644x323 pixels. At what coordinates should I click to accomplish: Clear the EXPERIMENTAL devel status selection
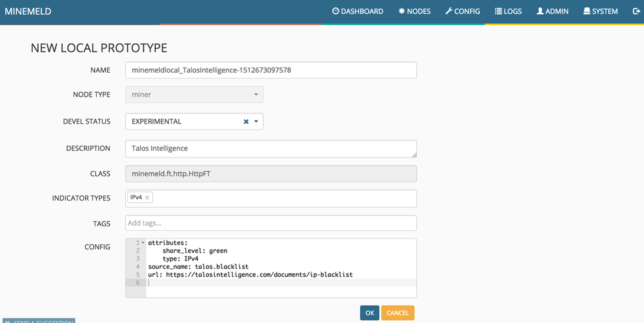[x=246, y=122]
